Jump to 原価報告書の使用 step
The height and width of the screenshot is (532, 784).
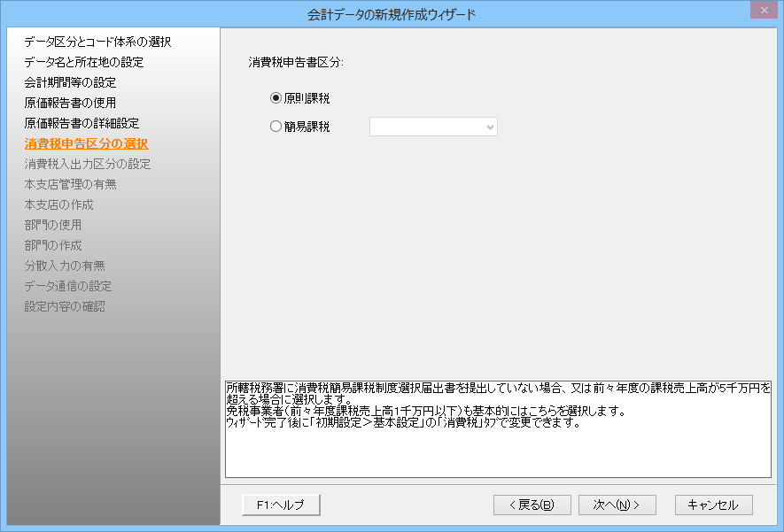point(70,103)
